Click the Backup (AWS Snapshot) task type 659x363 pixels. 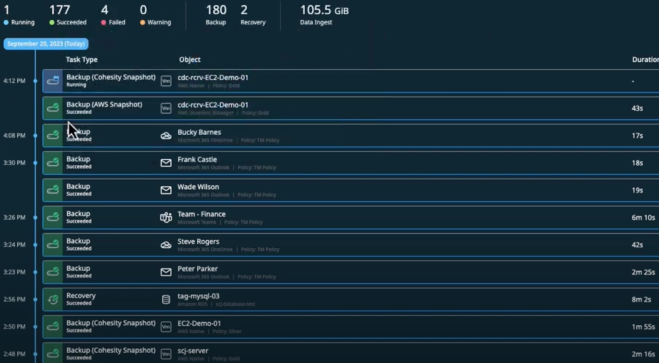pos(104,105)
